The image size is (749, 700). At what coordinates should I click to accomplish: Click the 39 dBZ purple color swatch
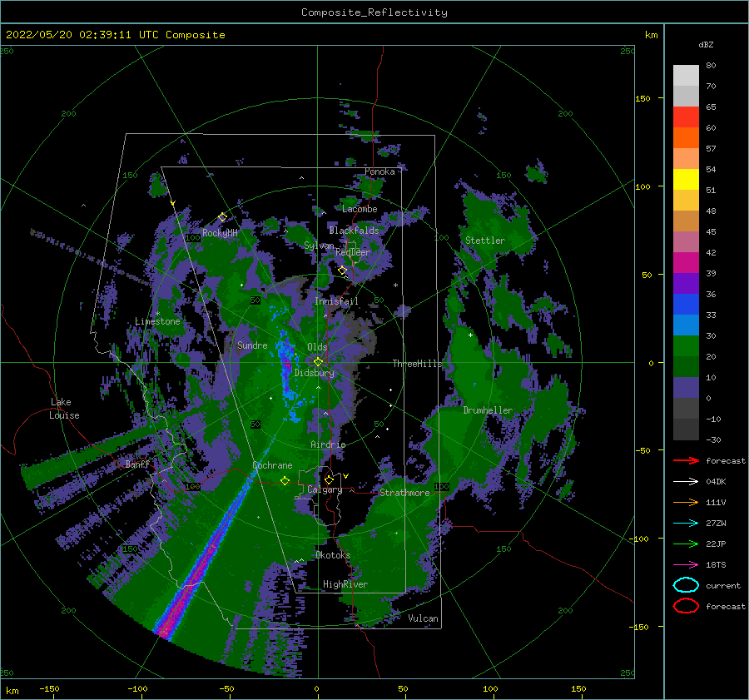(x=686, y=283)
